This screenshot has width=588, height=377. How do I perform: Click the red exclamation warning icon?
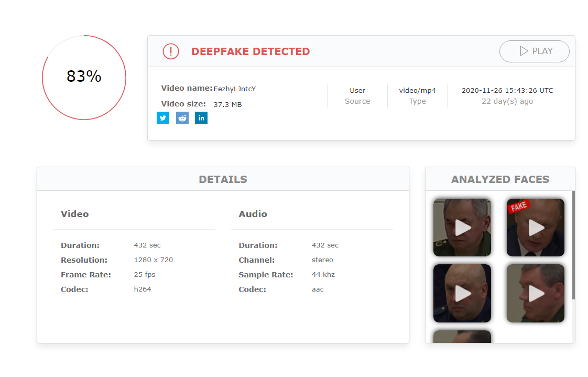(x=171, y=51)
